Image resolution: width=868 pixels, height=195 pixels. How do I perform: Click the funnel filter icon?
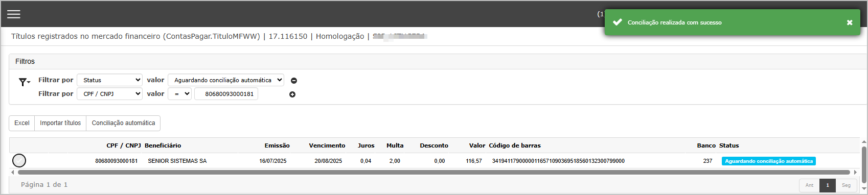coord(24,82)
